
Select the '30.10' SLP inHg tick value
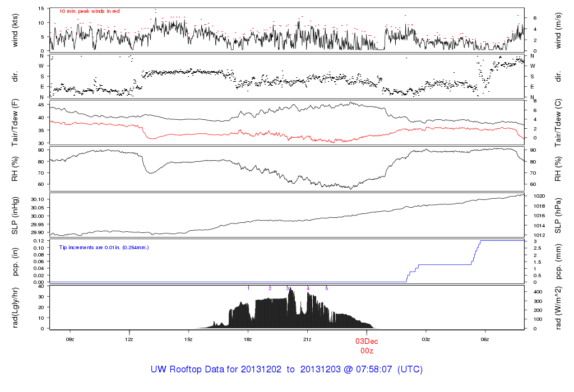click(x=38, y=199)
